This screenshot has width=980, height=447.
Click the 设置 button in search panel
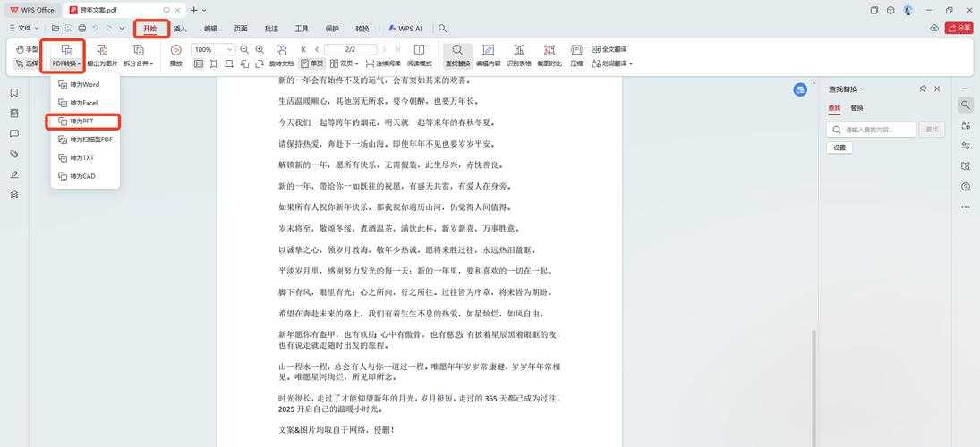pos(839,148)
